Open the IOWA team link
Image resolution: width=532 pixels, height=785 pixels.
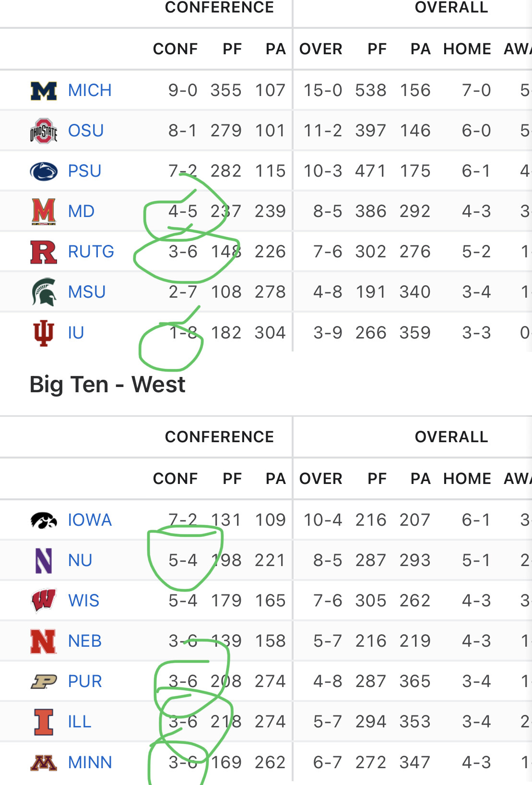90,520
